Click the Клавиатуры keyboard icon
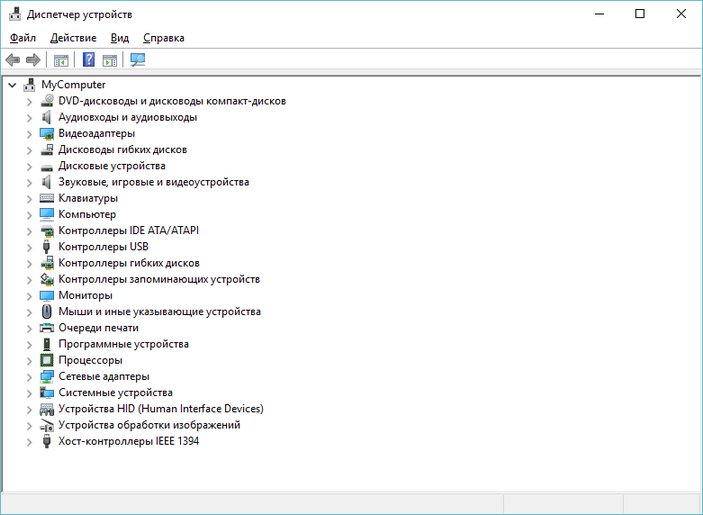703x515 pixels. [x=47, y=198]
